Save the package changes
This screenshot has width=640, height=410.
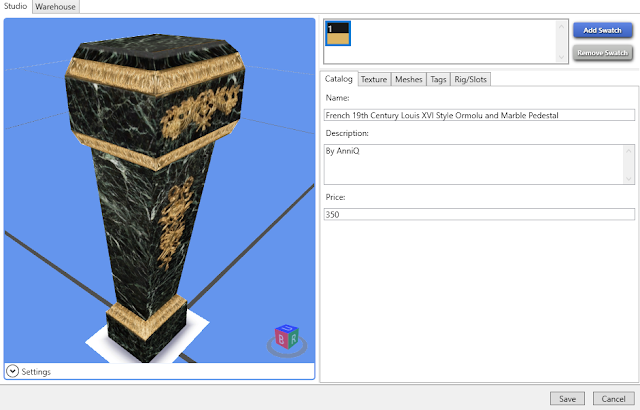point(567,399)
